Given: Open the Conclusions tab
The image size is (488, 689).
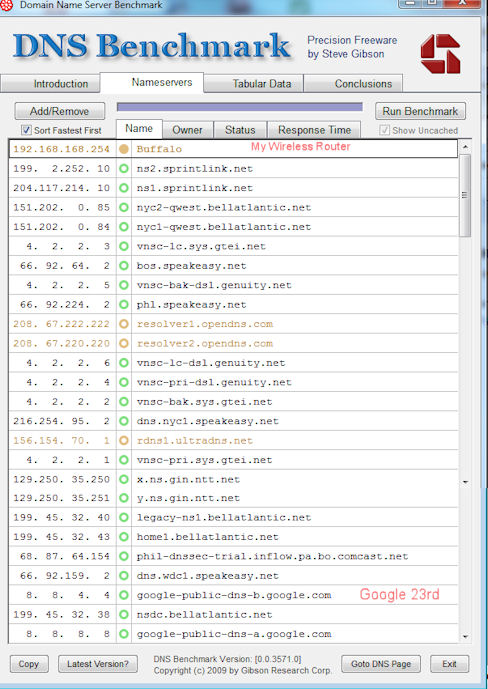Looking at the screenshot, I should [353, 83].
